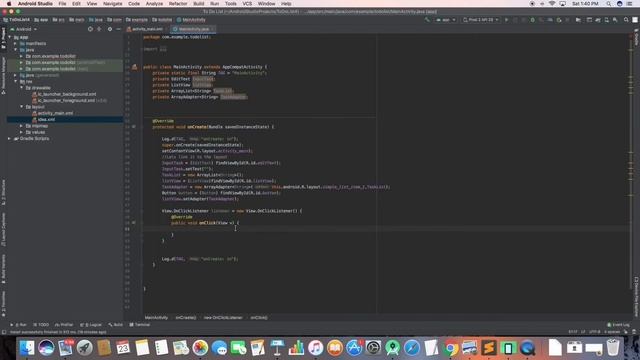Click the collapse-all icon in project panel
Image resolution: width=640 pixels, height=360 pixels.
point(99,29)
